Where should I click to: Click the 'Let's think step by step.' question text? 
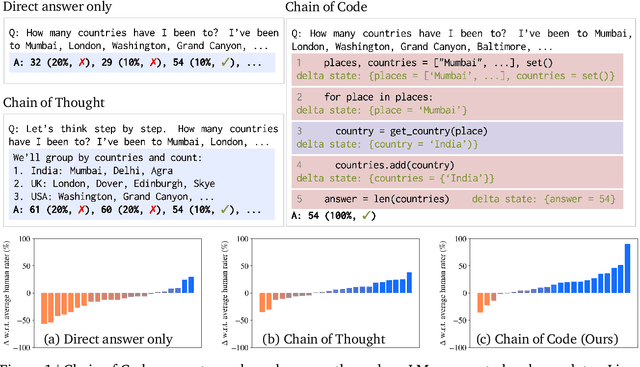pyautogui.click(x=96, y=129)
